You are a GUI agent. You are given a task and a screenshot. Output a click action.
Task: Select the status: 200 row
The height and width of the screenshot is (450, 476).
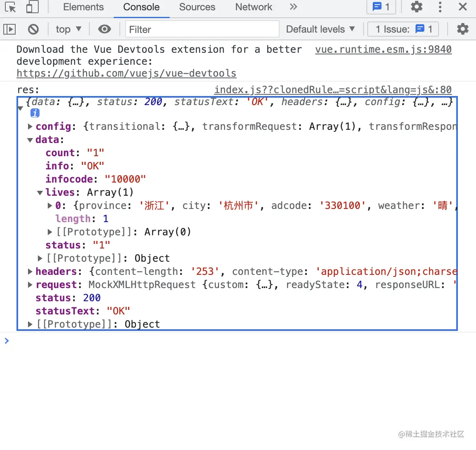pos(68,298)
